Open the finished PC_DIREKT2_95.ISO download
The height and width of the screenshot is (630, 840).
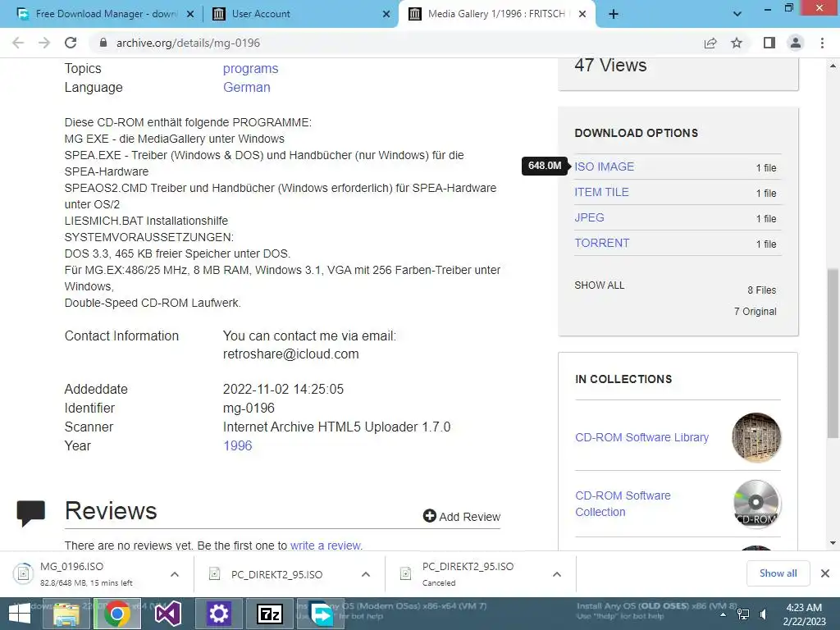point(276,574)
